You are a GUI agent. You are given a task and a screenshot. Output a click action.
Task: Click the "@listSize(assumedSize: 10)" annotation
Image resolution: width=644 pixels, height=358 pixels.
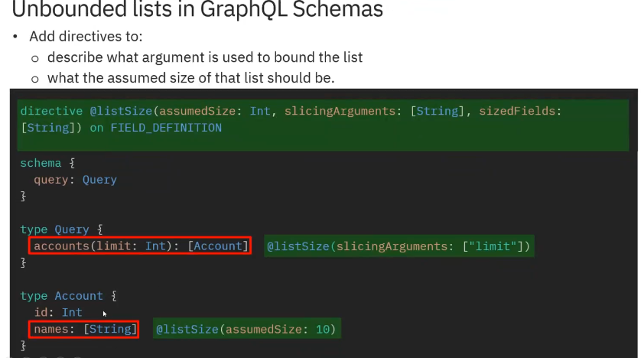click(x=246, y=329)
